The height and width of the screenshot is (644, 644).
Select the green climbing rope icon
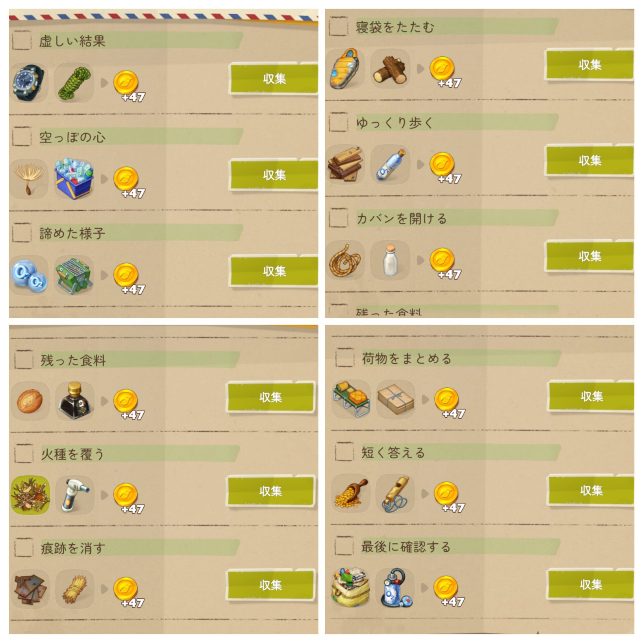point(74,83)
